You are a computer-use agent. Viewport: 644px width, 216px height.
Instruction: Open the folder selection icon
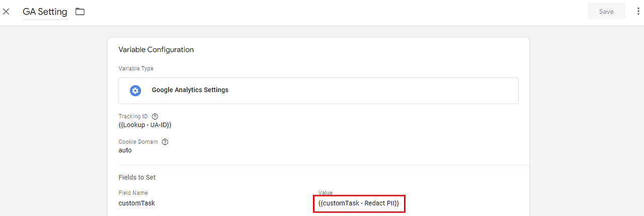coord(80,12)
